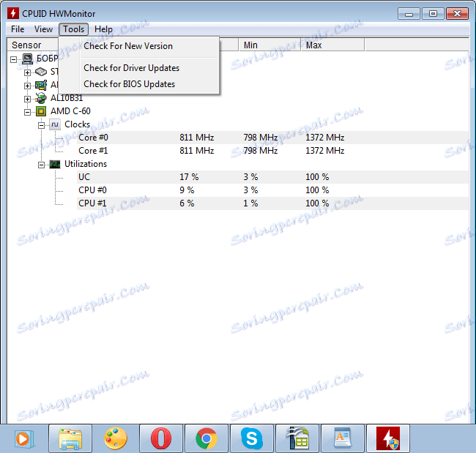This screenshot has height=453, width=476.
Task: Select the Utilizations tree item
Action: [x=86, y=164]
